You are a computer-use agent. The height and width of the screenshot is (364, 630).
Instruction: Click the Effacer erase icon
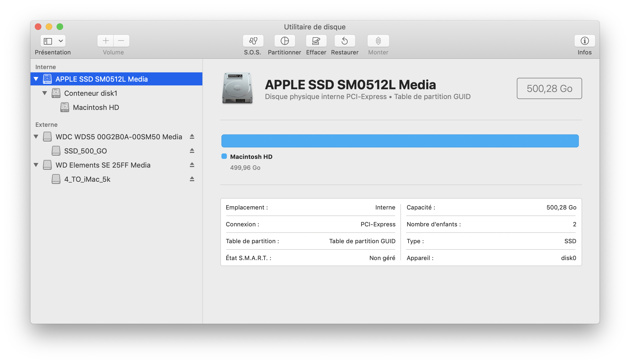(316, 41)
